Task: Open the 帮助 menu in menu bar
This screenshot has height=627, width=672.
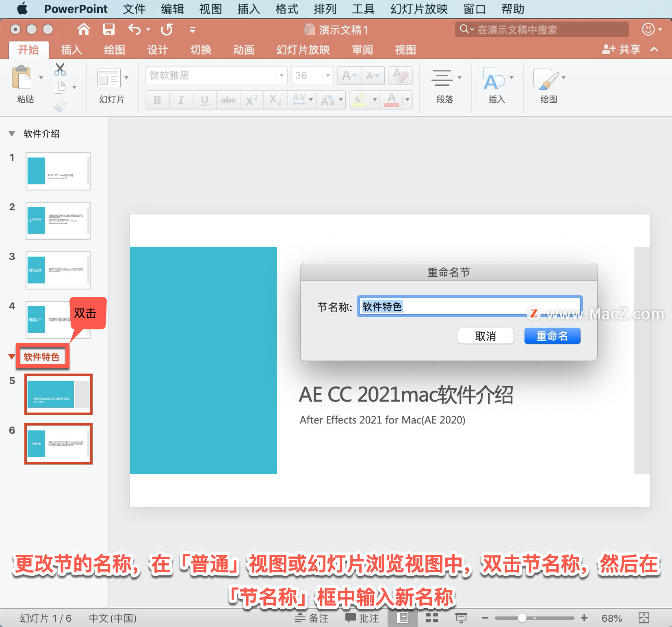Action: click(513, 9)
